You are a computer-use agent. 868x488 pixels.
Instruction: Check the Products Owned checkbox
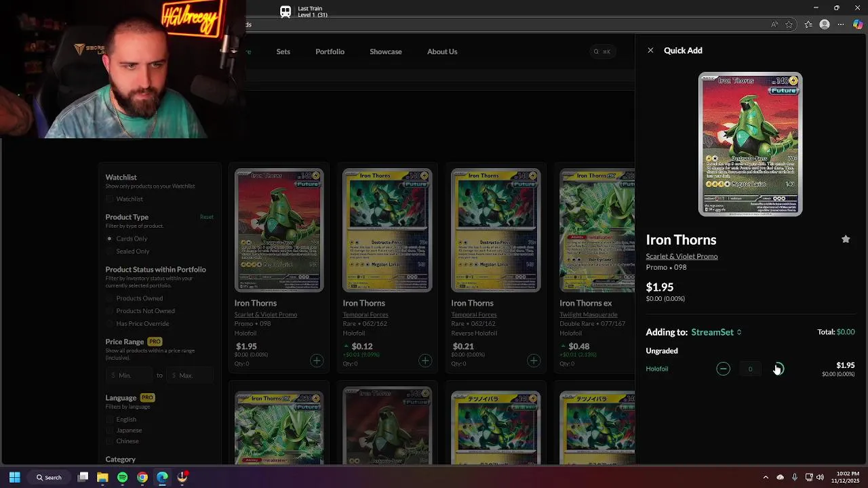tap(110, 298)
